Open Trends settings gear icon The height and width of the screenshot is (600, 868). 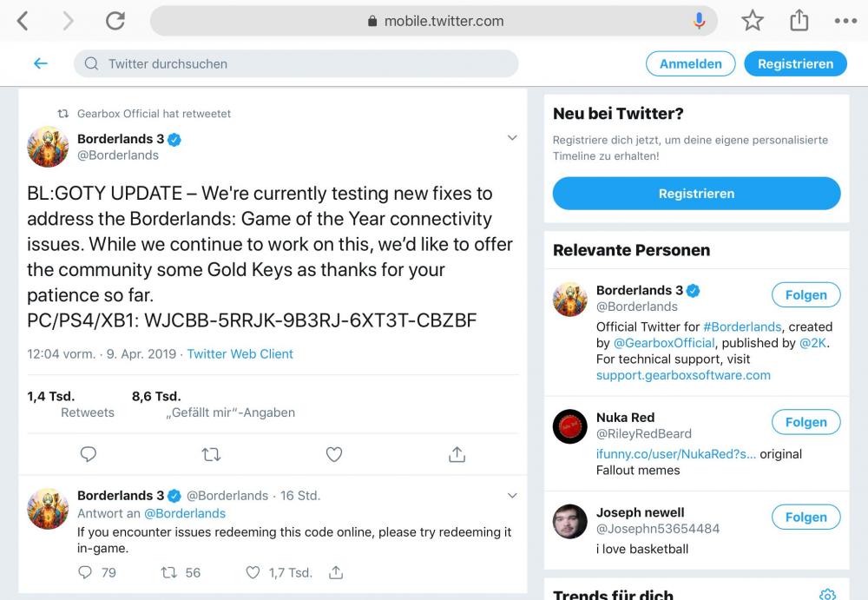(827, 595)
